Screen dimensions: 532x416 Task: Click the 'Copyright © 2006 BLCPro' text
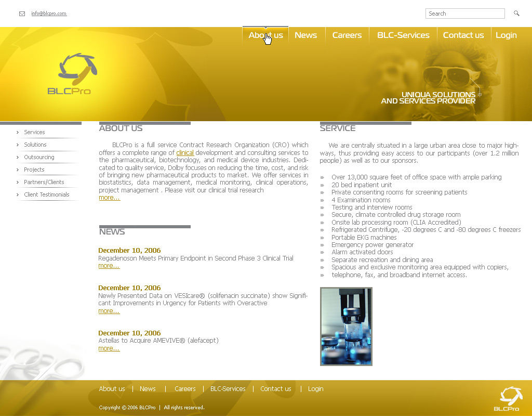[x=127, y=408]
